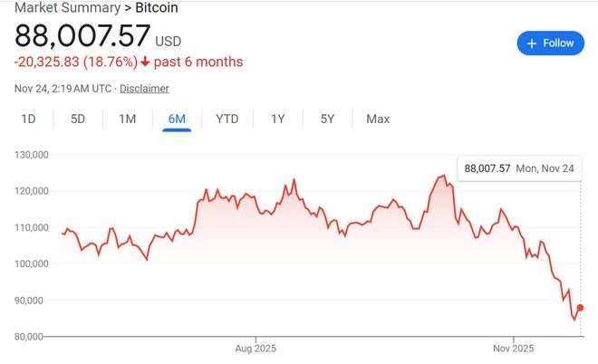Click the Mon, Nov 24 price tooltip

point(518,168)
